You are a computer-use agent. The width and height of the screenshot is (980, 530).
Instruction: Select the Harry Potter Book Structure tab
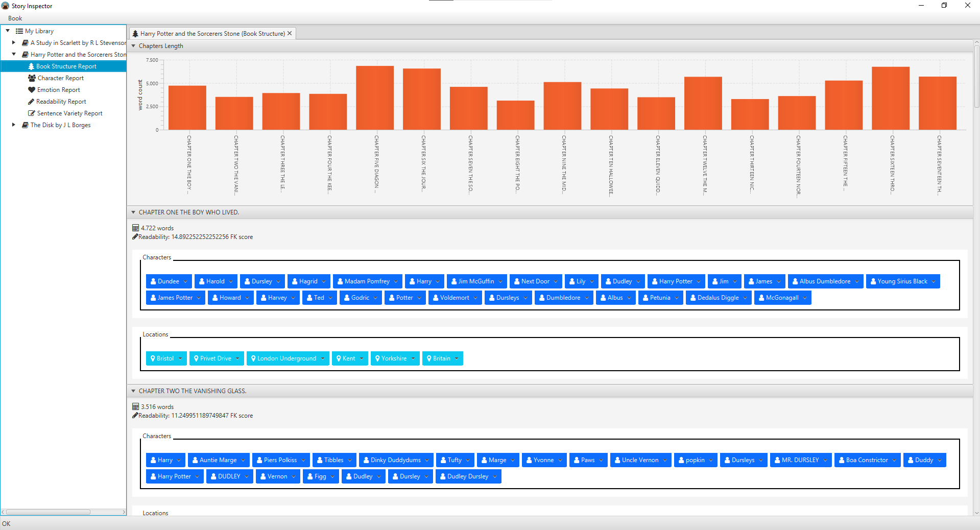pyautogui.click(x=212, y=34)
